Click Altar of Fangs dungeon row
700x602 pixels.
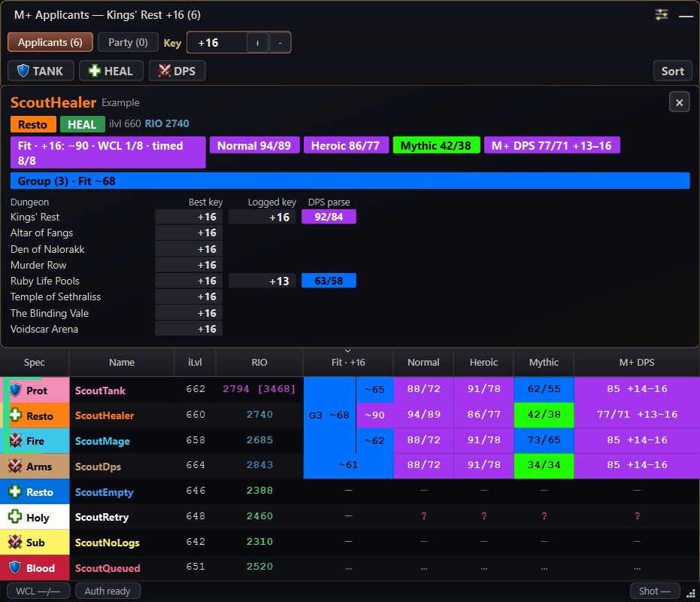(116, 233)
